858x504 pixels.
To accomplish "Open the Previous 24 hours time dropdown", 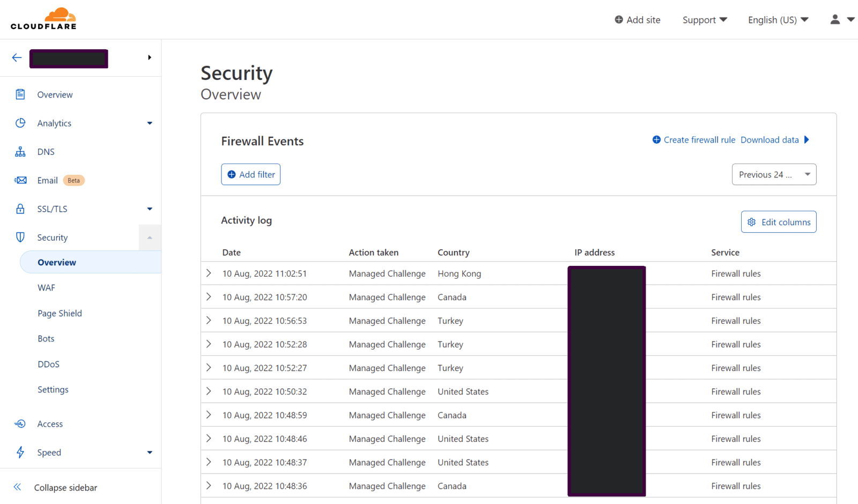I will coord(774,174).
